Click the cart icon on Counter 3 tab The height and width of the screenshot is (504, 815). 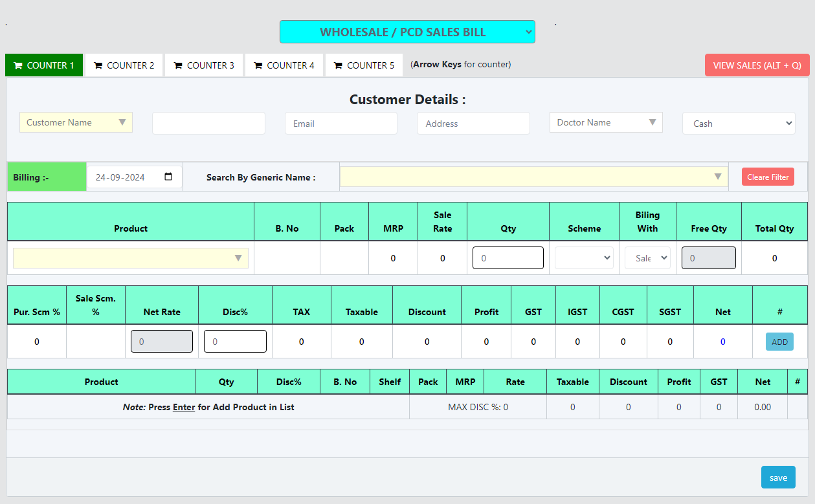[178, 65]
